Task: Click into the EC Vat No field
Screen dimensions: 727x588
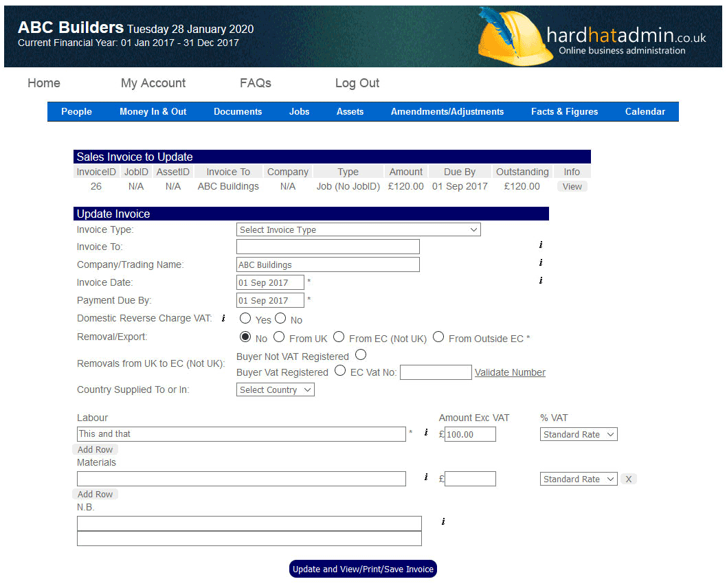Action: point(436,372)
